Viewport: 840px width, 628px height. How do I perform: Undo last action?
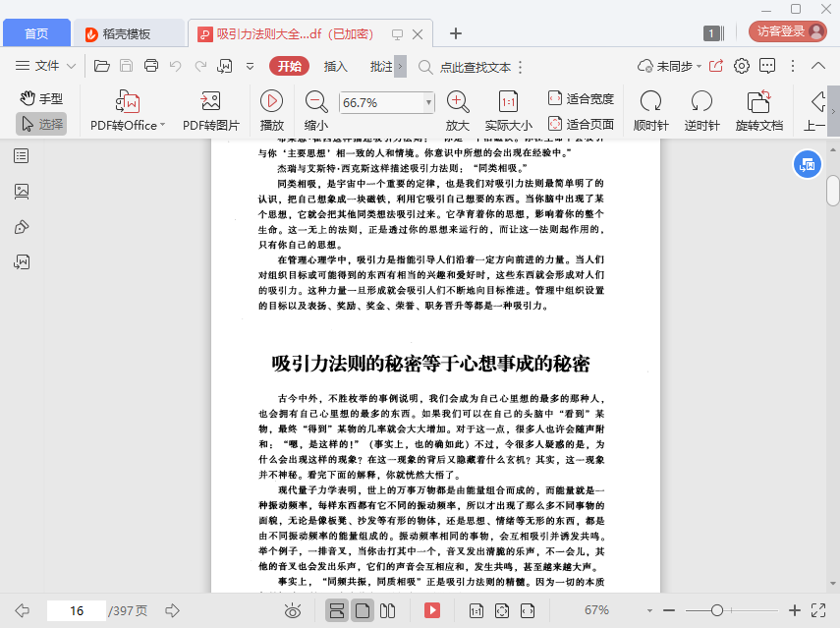click(x=175, y=66)
